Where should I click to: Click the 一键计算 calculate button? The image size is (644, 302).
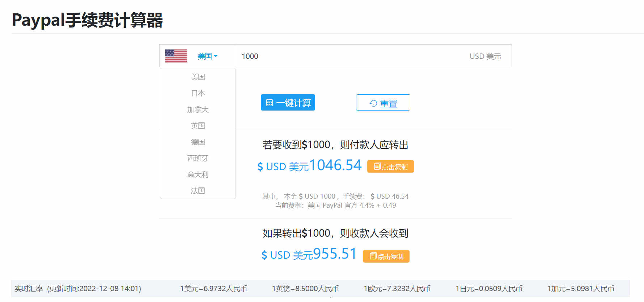(288, 103)
